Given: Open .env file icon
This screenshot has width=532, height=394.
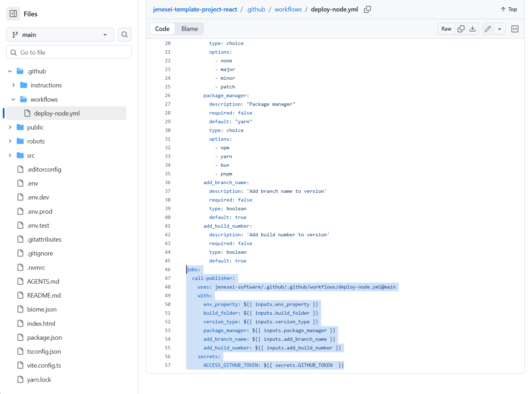Looking at the screenshot, I should click(21, 183).
